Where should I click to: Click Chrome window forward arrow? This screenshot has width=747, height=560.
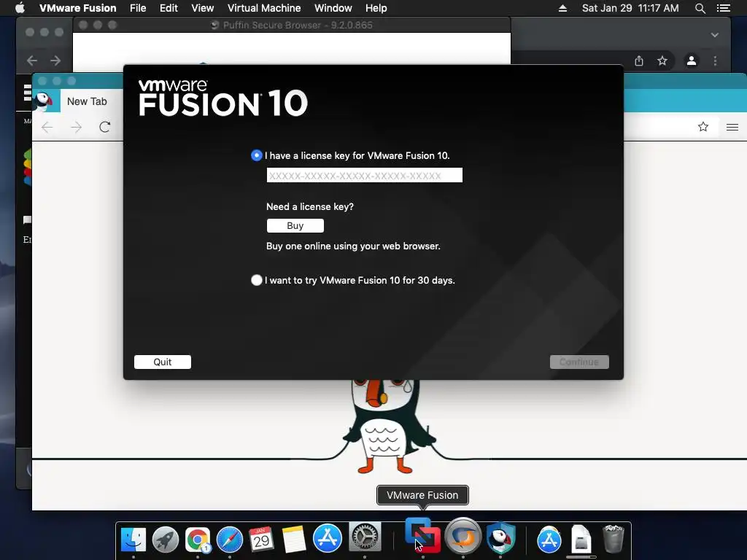coord(55,61)
